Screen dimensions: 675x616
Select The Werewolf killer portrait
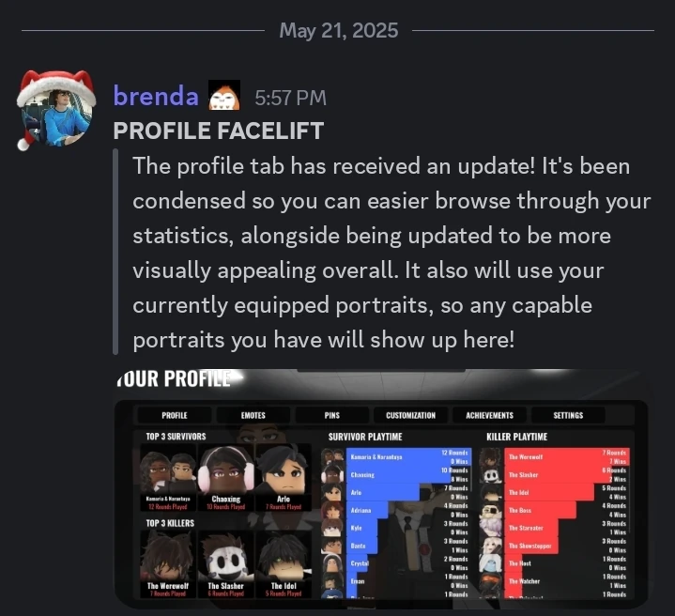pos(168,564)
